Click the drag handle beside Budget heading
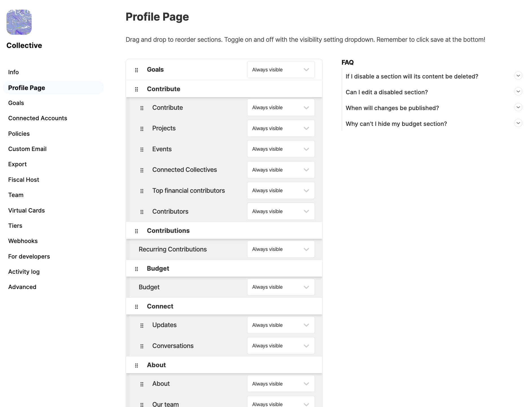The image size is (532, 407). point(136,269)
